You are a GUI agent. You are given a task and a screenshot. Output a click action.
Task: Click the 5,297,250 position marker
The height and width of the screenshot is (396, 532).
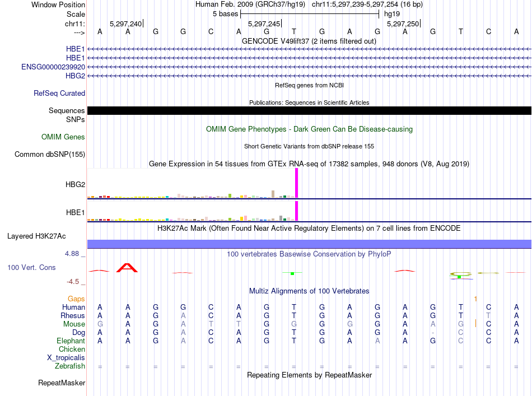(x=403, y=24)
